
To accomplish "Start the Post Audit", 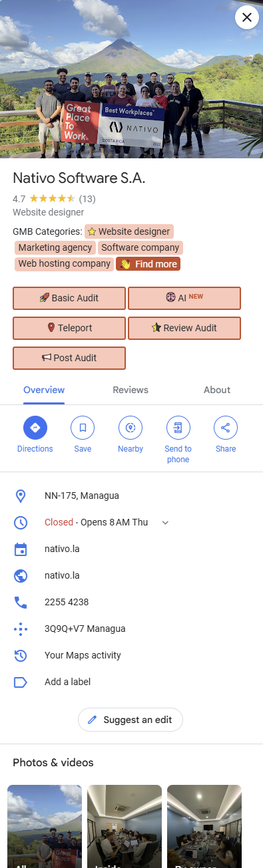I will click(69, 358).
